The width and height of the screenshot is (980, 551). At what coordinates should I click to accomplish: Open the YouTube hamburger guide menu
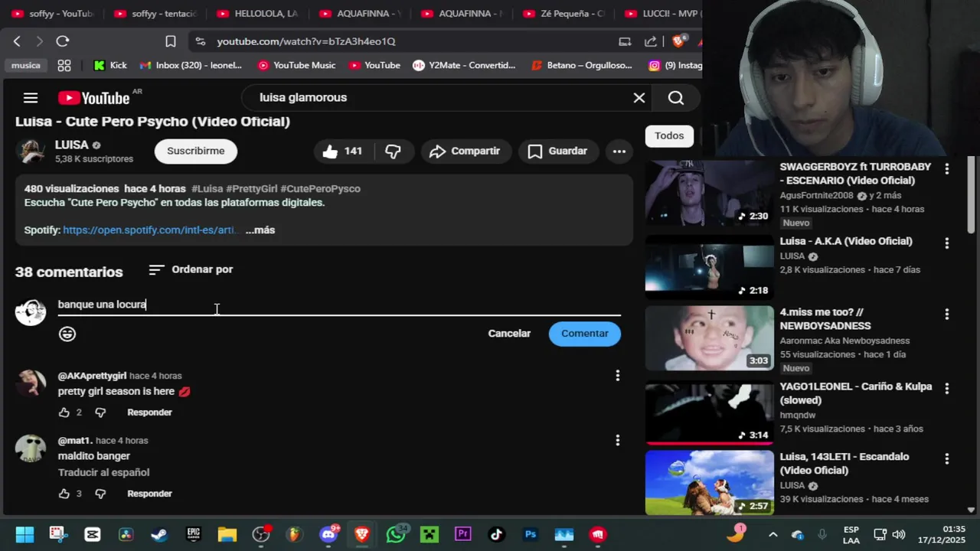coord(31,97)
